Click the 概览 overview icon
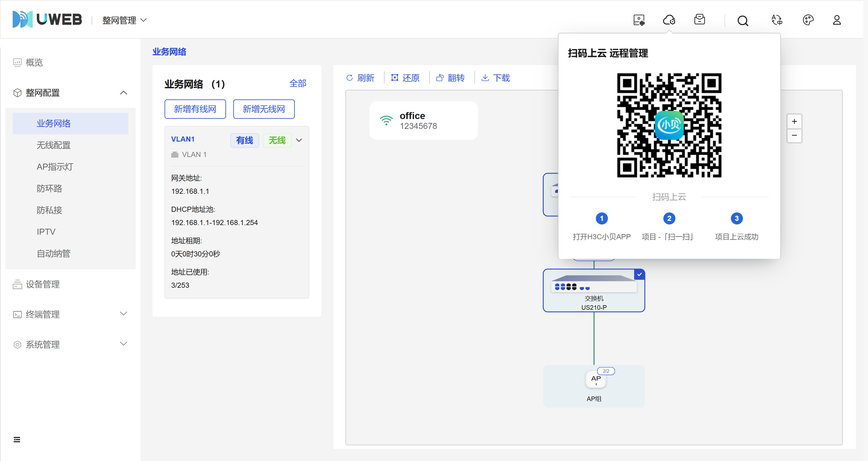This screenshot has width=868, height=461. pos(17,63)
